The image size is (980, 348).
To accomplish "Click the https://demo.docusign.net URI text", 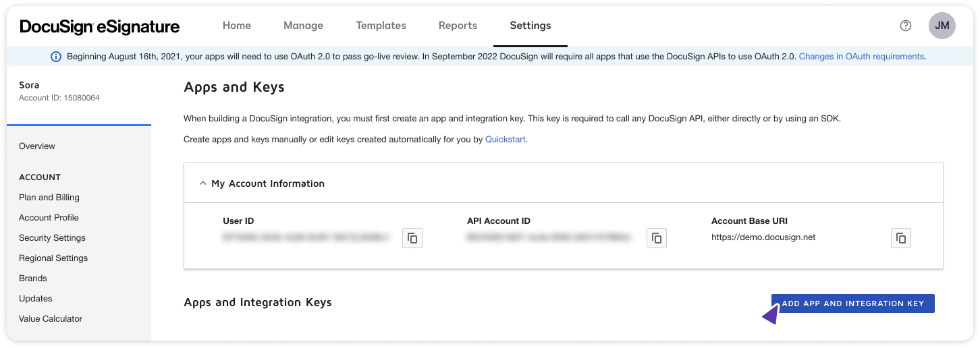I will pyautogui.click(x=763, y=237).
